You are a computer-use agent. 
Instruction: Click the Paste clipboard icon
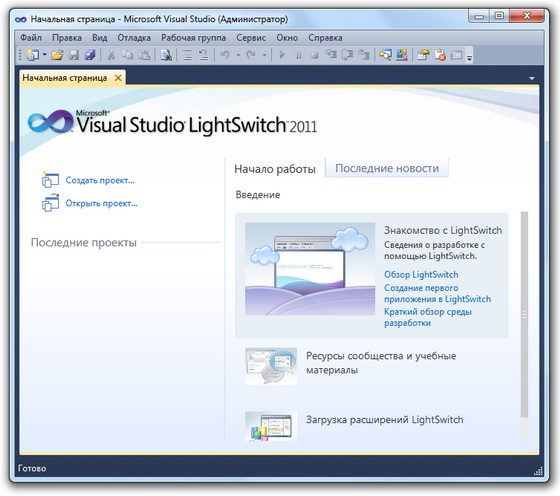click(x=144, y=55)
